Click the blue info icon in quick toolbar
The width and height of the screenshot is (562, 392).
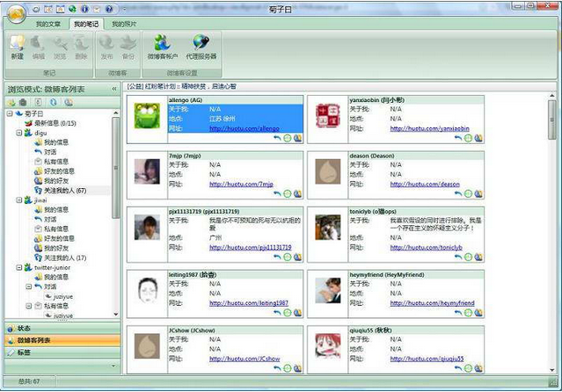(84, 9)
